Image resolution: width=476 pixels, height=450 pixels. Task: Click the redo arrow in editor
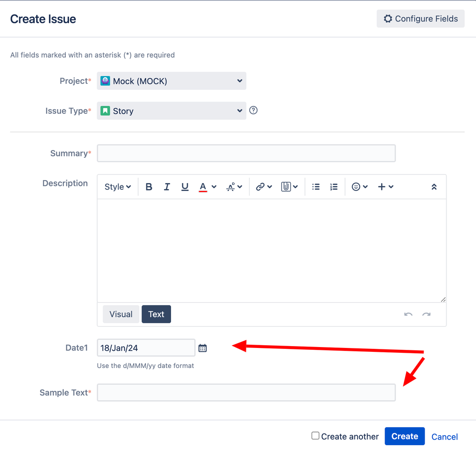coord(426,314)
